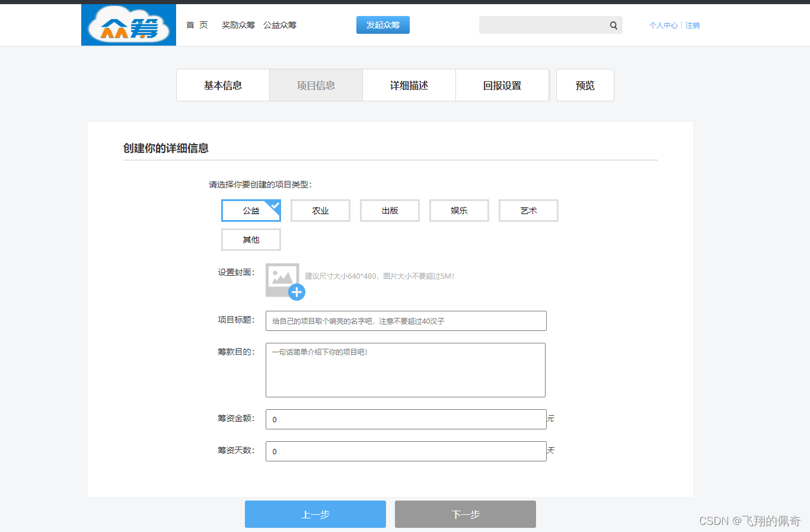Go to 个人中心
The width and height of the screenshot is (810, 532).
coord(664,26)
